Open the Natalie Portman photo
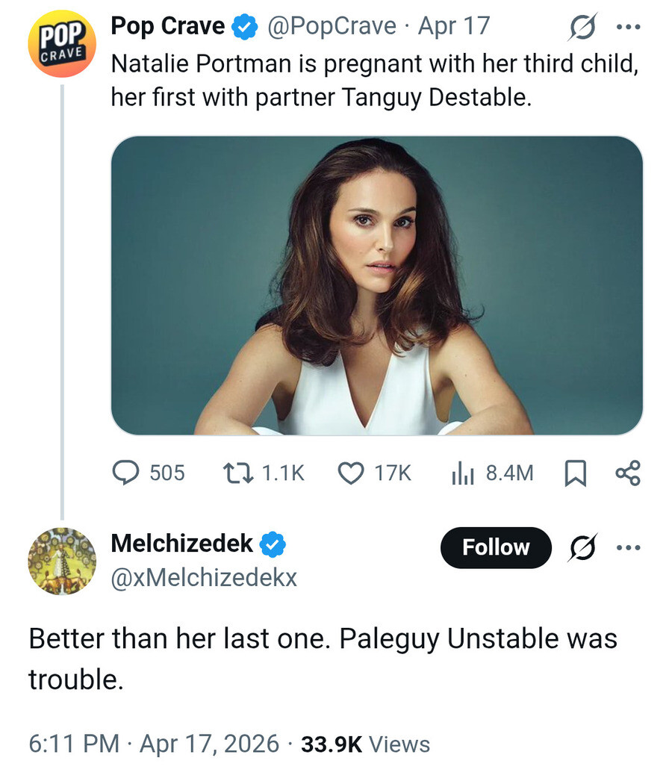 376,285
